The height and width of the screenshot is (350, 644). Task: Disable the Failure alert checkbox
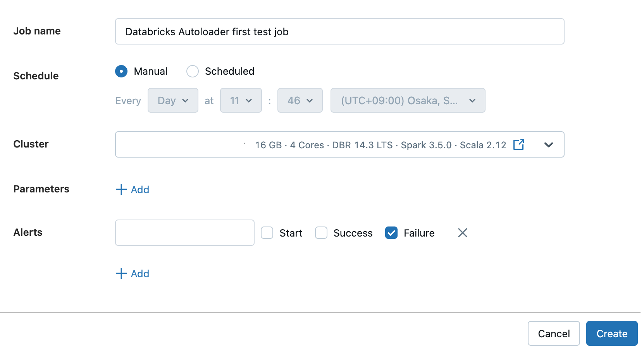(x=391, y=233)
